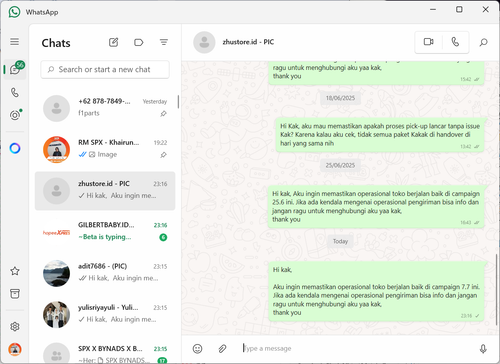Open Starred messages in sidebar
This screenshot has height=364, width=500.
coord(15,271)
